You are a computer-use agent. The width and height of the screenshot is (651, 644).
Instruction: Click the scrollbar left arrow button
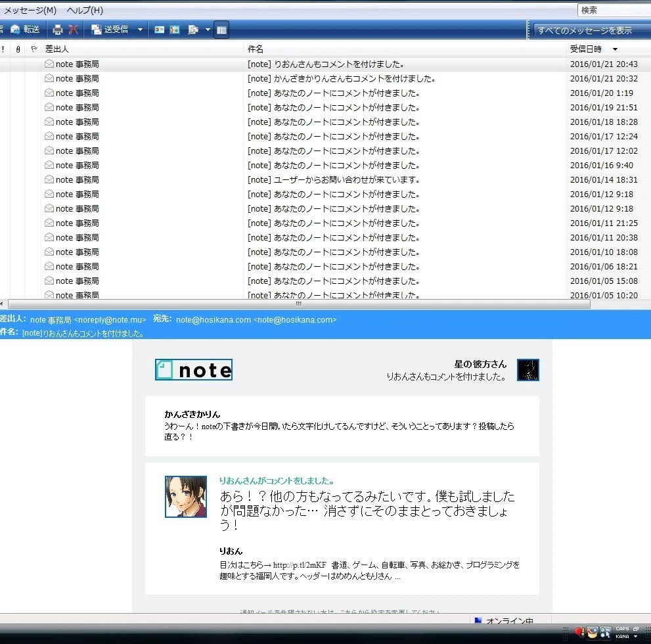tap(2, 304)
